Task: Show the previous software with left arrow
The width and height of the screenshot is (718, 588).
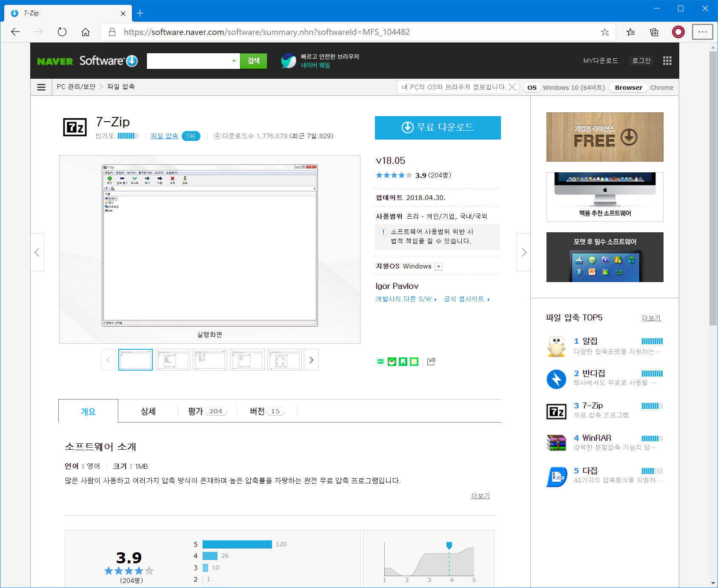Action: point(37,252)
